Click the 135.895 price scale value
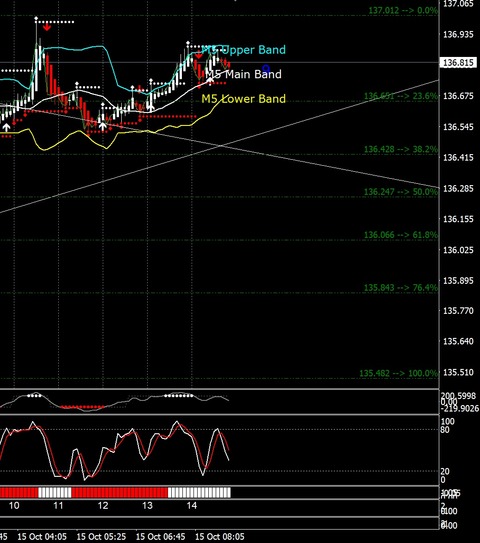Screen dimensions: 480x543 [458, 280]
